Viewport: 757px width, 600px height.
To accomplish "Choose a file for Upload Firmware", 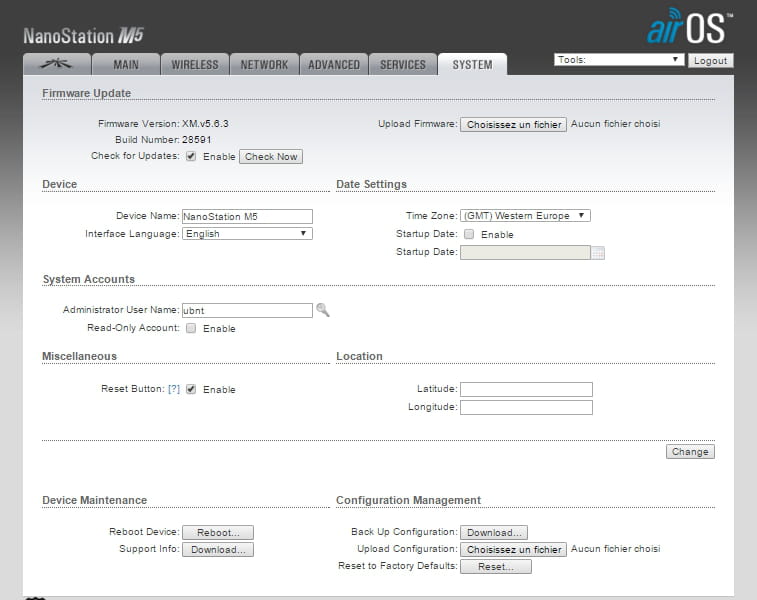I will (x=514, y=125).
